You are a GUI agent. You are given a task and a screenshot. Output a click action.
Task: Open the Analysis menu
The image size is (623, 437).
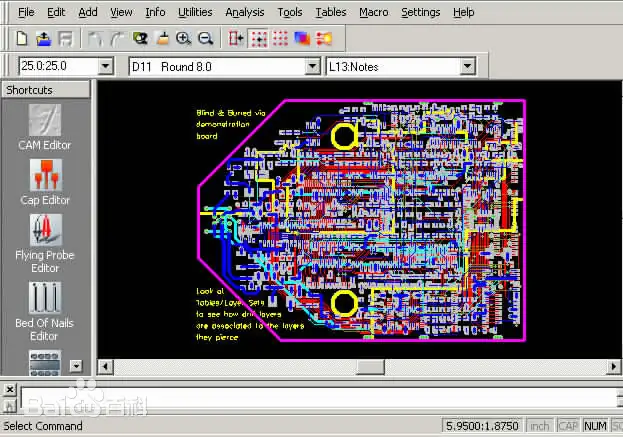pyautogui.click(x=245, y=12)
